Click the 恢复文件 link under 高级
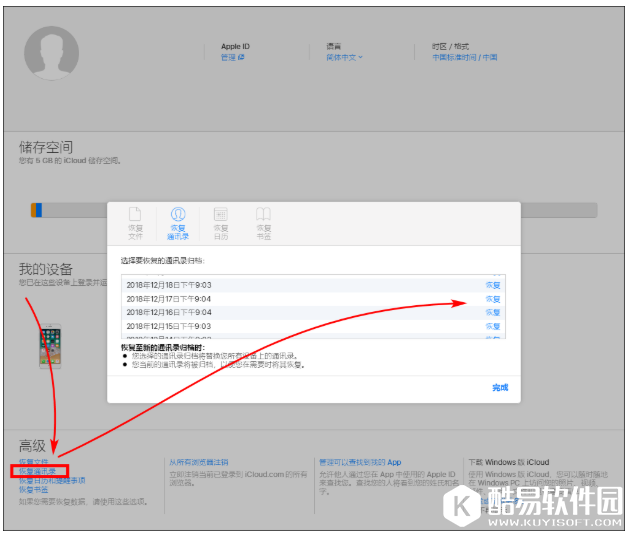Image resolution: width=628 pixels, height=534 pixels. [33, 462]
